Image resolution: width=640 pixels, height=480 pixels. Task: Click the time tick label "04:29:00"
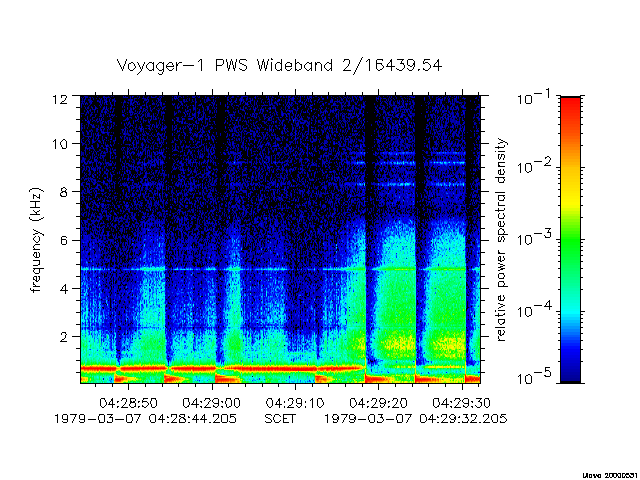pyautogui.click(x=211, y=403)
